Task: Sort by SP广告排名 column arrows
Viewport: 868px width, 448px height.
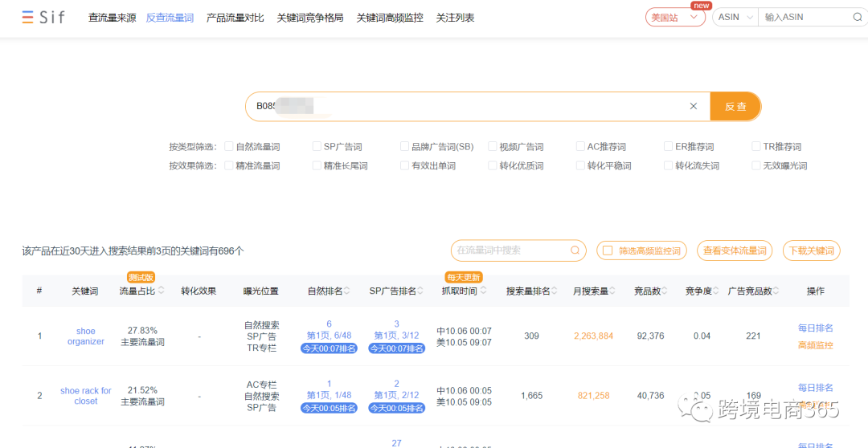Action: (420, 291)
